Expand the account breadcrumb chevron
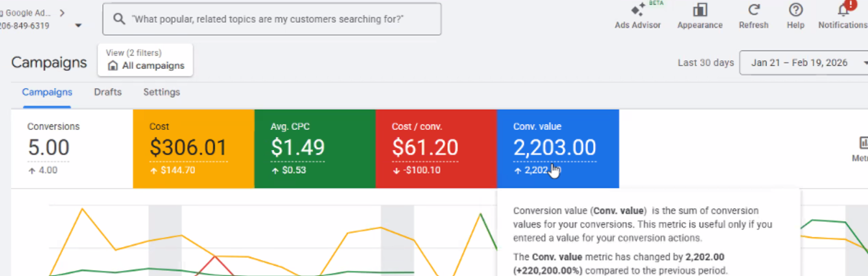 tap(63, 12)
